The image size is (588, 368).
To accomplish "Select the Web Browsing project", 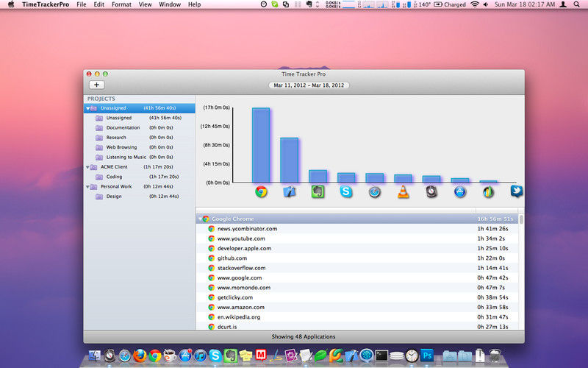I will pyautogui.click(x=140, y=147).
